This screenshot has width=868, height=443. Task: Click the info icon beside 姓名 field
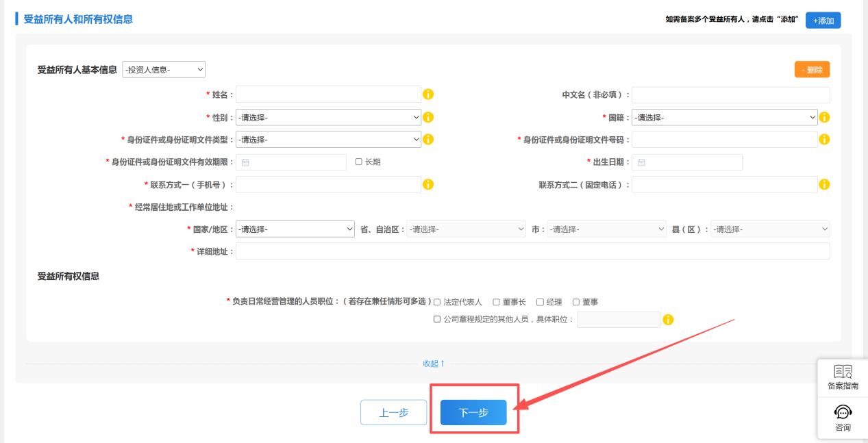[428, 94]
